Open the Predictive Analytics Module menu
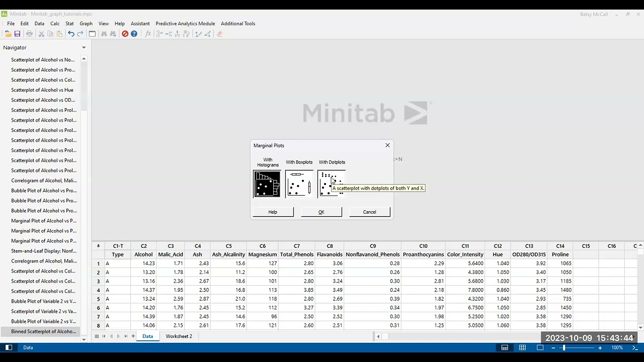This screenshot has height=362, width=644. 185,24
